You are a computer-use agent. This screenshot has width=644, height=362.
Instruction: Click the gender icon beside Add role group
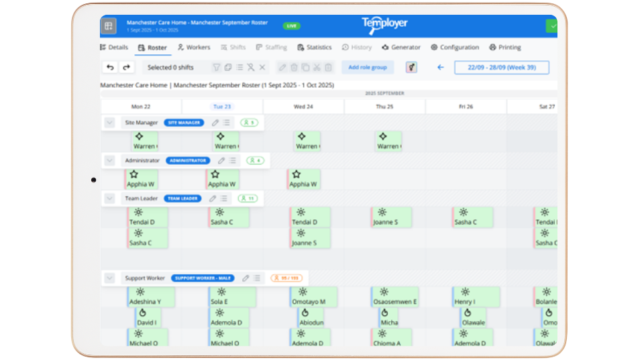click(411, 67)
